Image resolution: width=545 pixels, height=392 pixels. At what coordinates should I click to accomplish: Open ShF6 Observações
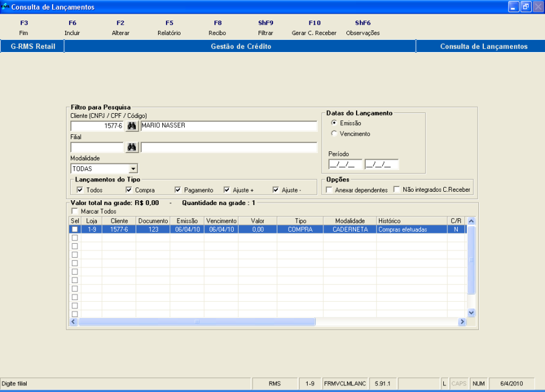363,28
